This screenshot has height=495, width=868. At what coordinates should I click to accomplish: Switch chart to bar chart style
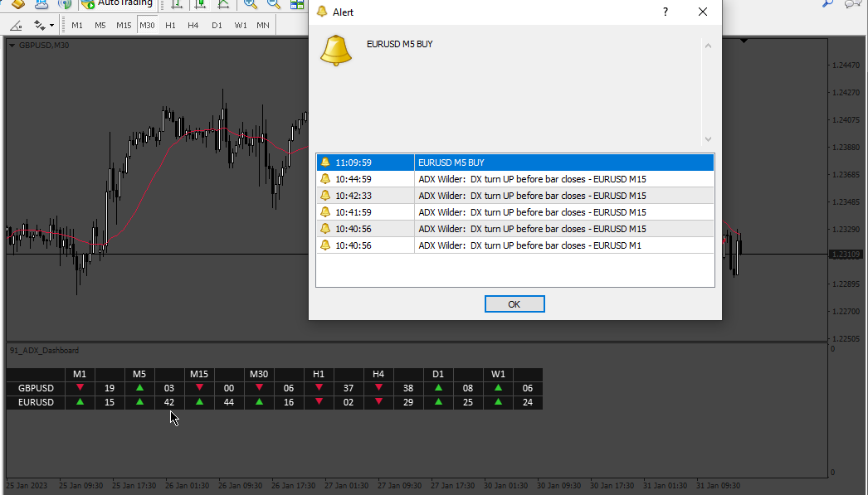(177, 4)
